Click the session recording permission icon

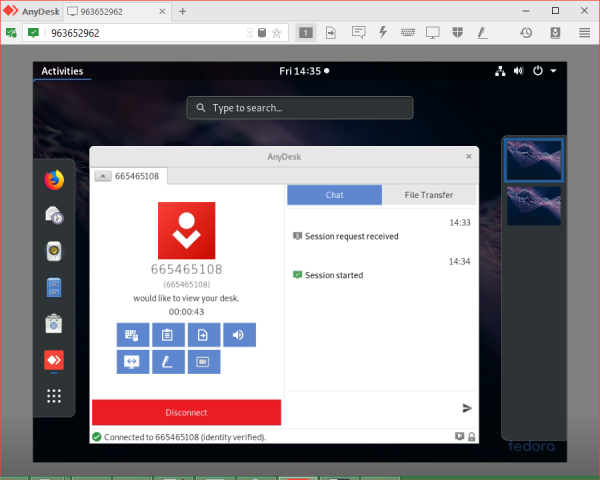click(x=203, y=361)
